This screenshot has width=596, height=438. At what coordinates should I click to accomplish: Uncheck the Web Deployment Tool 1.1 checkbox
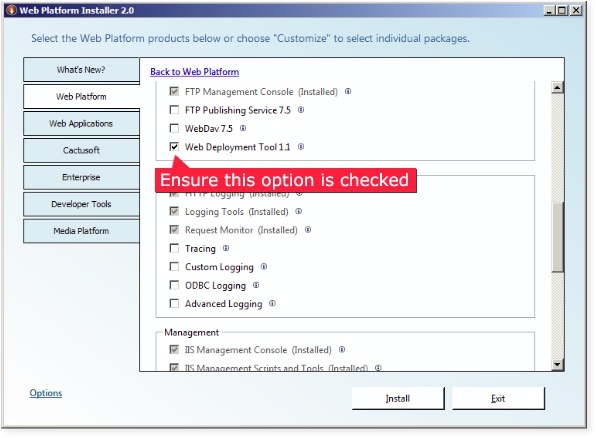174,147
